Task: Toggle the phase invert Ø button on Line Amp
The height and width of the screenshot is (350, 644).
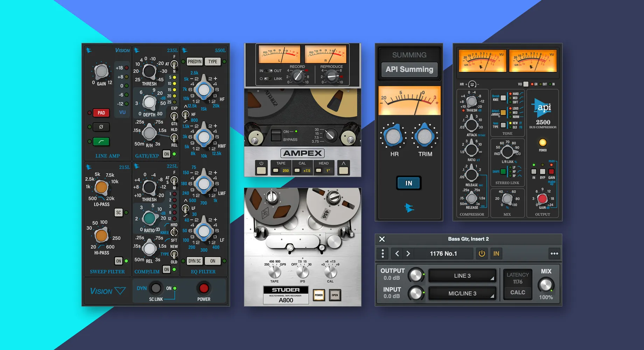Action: coord(101,127)
